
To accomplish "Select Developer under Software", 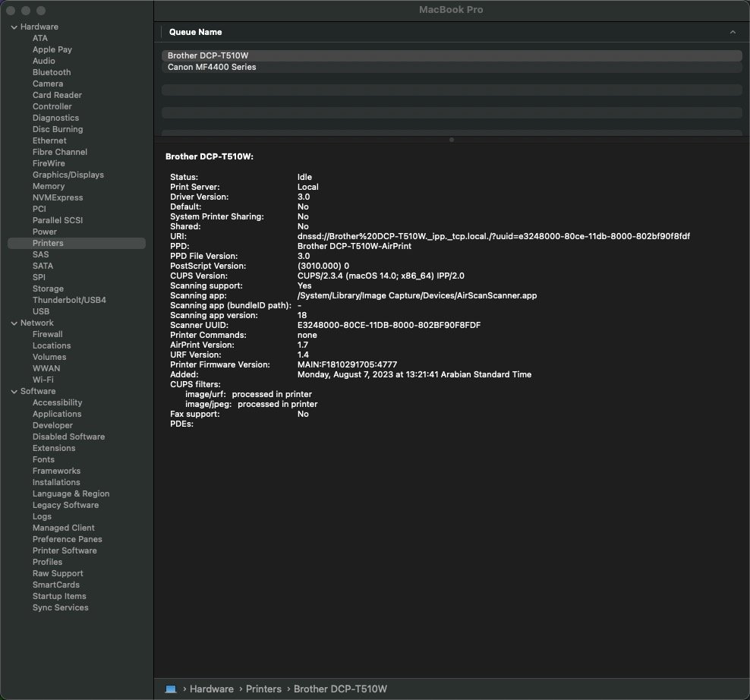I will pyautogui.click(x=52, y=426).
